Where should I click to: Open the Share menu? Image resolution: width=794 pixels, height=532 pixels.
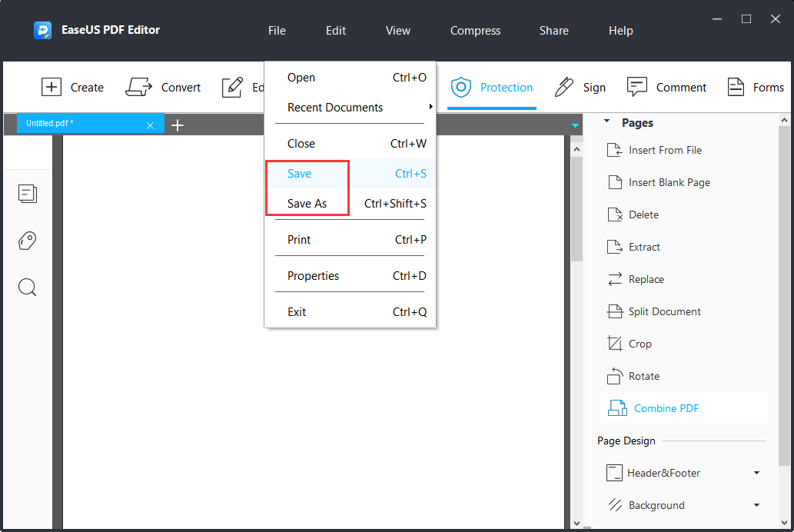(x=554, y=31)
